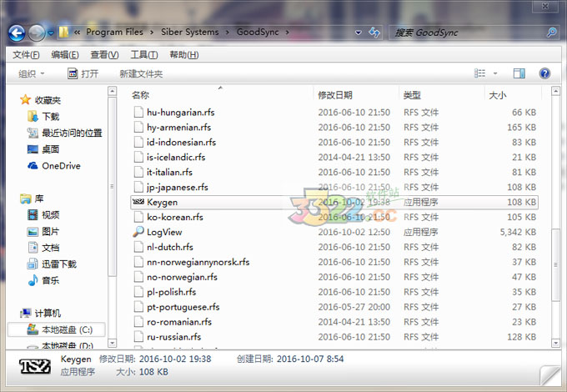
Task: Sort by the 类型 column header
Action: point(412,95)
